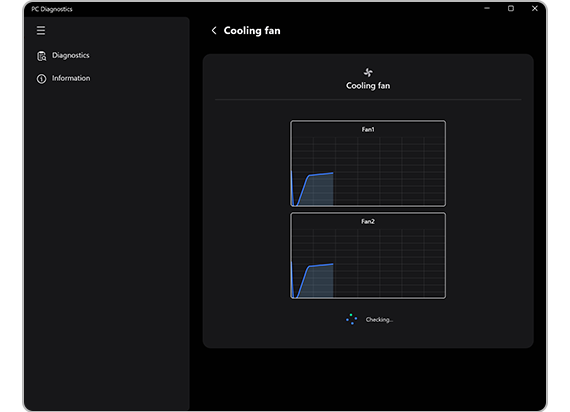
Task: Click the Checking... status text
Action: click(379, 320)
